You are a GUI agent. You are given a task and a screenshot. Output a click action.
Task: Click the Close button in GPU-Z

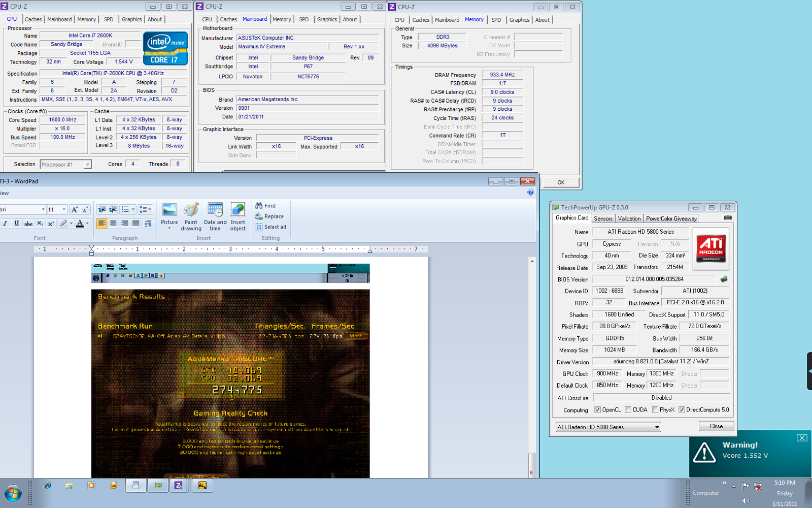pos(716,426)
